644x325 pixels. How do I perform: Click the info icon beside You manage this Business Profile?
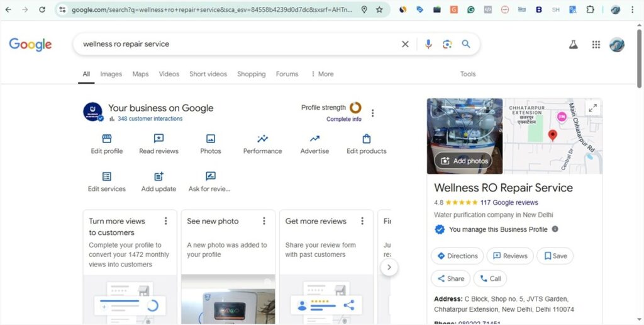pos(555,229)
